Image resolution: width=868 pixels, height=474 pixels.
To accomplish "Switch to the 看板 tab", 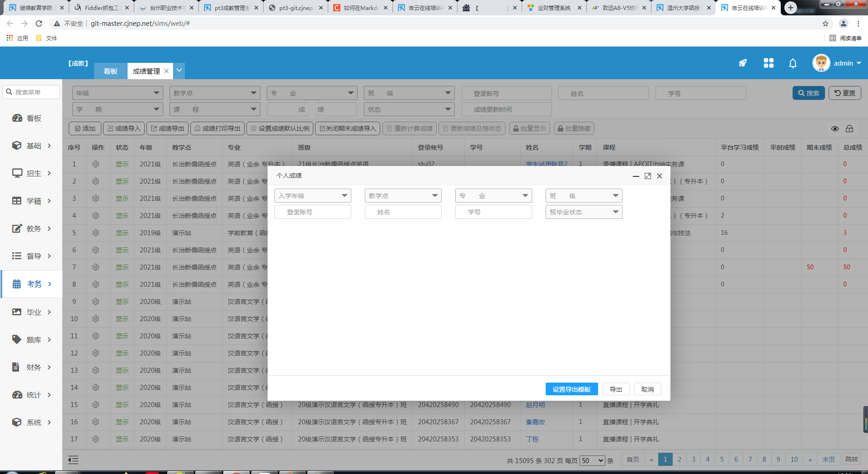I will (110, 71).
